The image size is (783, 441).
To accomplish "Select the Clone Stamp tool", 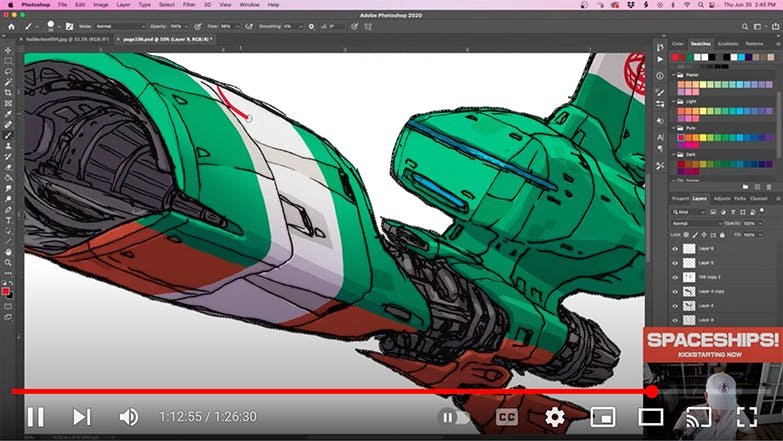I will click(x=8, y=146).
